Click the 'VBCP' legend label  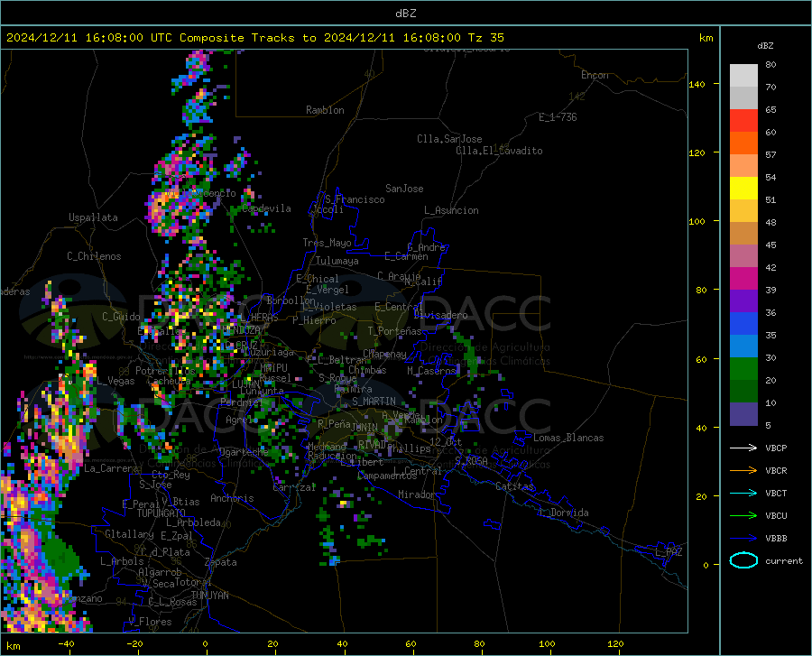776,448
